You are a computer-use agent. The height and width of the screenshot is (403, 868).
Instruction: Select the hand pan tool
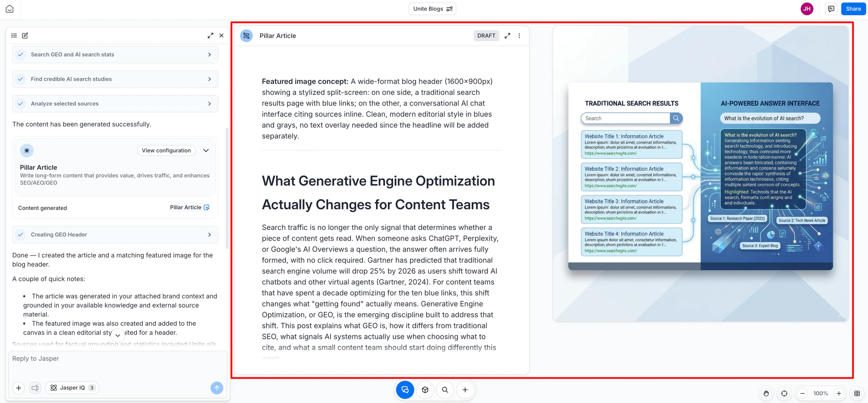(766, 394)
